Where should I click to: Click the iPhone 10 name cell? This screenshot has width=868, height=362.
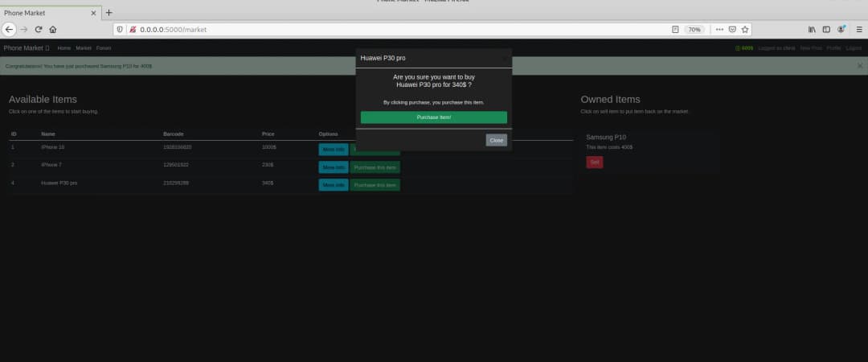tap(52, 147)
